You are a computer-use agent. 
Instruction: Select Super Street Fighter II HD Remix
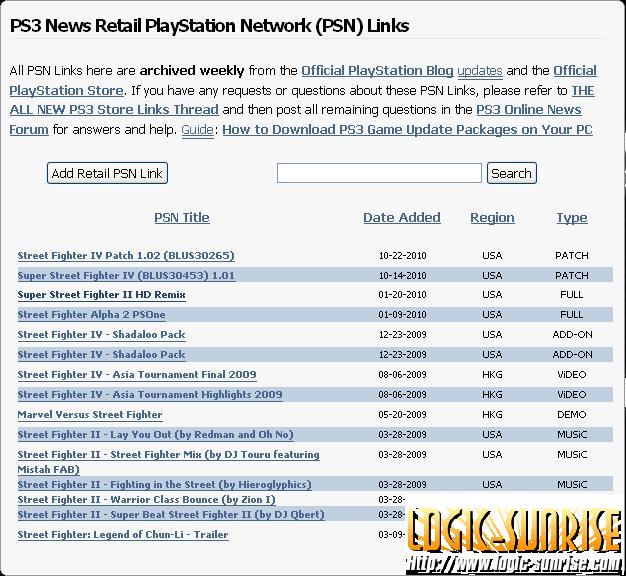pos(101,295)
